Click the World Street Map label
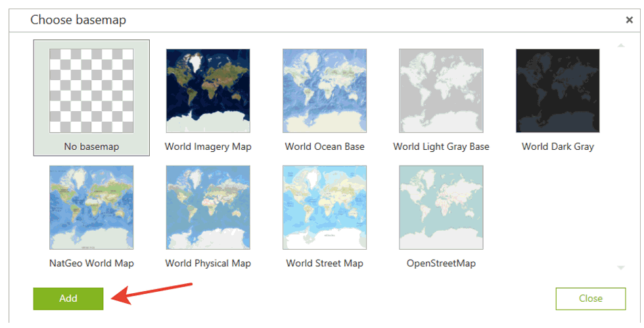This screenshot has width=644, height=328. point(325,264)
